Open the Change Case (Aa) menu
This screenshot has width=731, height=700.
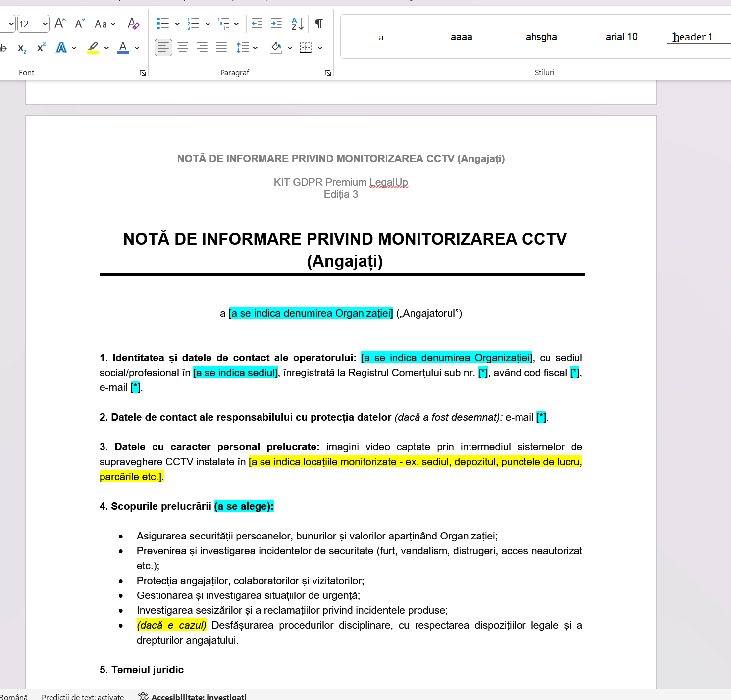click(105, 24)
